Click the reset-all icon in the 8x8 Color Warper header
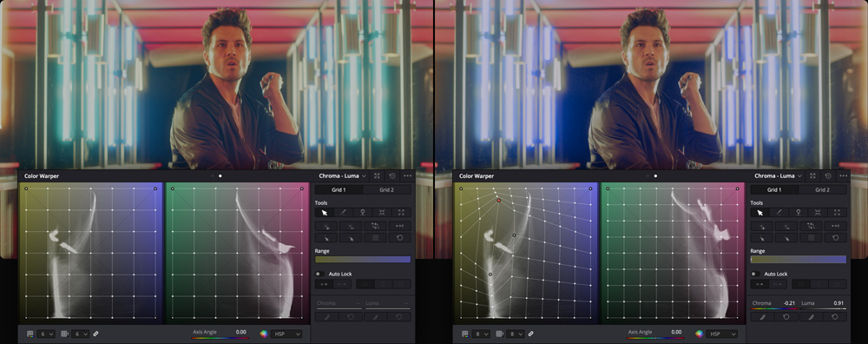This screenshot has height=344, width=868. [x=827, y=175]
